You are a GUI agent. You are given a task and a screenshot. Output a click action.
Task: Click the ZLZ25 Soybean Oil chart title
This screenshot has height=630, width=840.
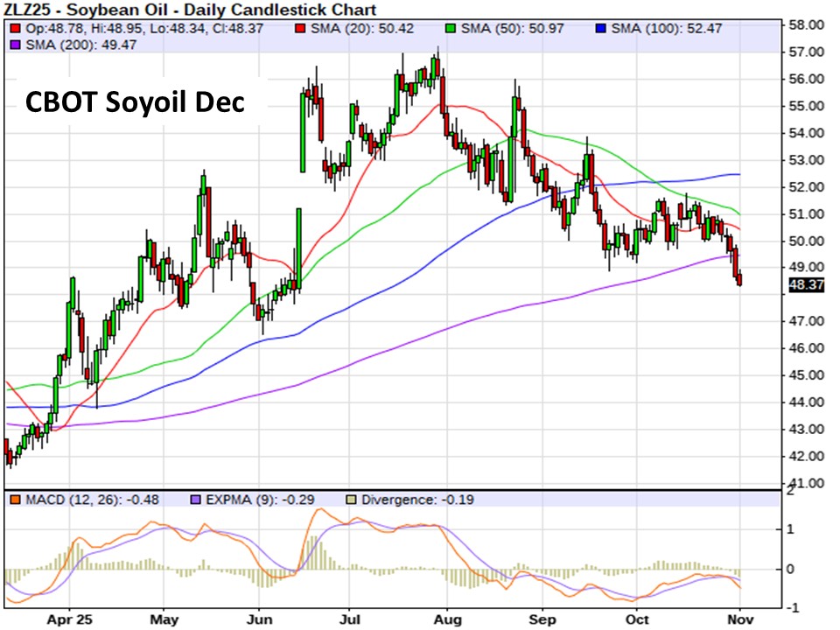(x=191, y=10)
